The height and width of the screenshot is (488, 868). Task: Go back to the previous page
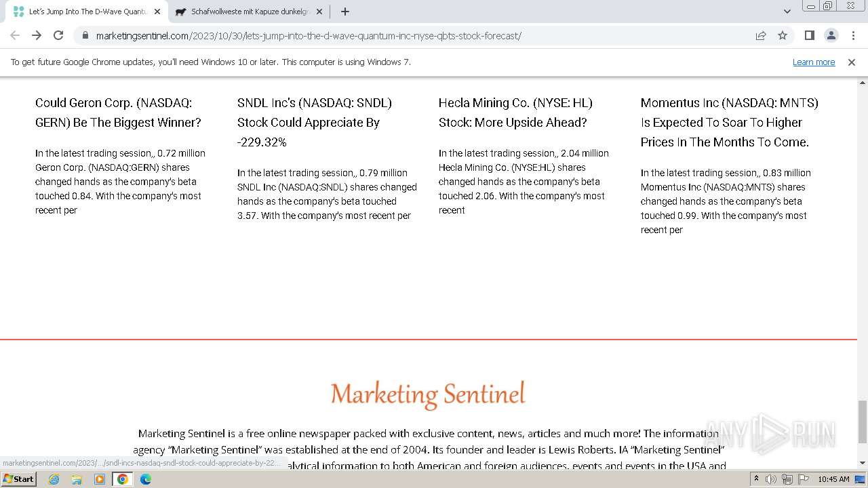point(15,35)
